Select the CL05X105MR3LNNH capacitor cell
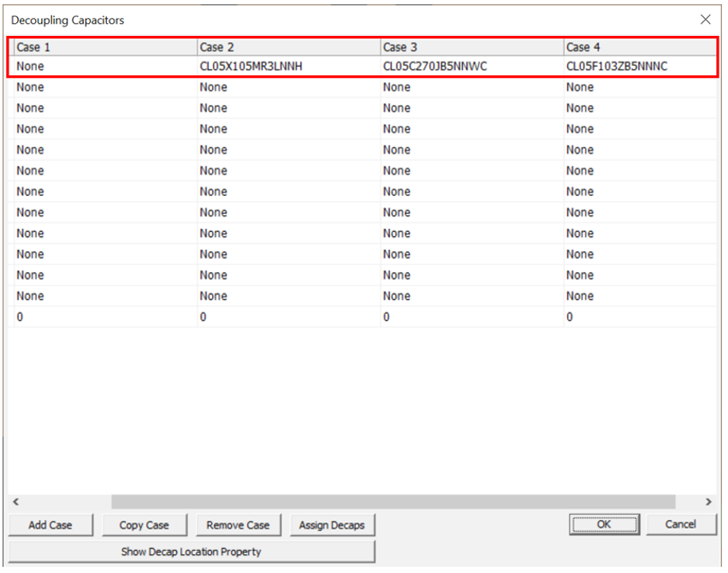The height and width of the screenshot is (573, 728). tap(251, 66)
